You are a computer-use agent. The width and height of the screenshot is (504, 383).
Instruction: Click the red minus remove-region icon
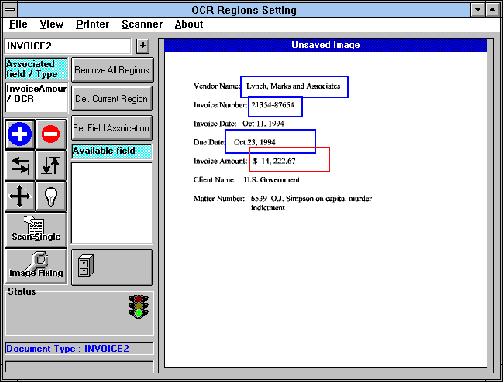coord(51,134)
